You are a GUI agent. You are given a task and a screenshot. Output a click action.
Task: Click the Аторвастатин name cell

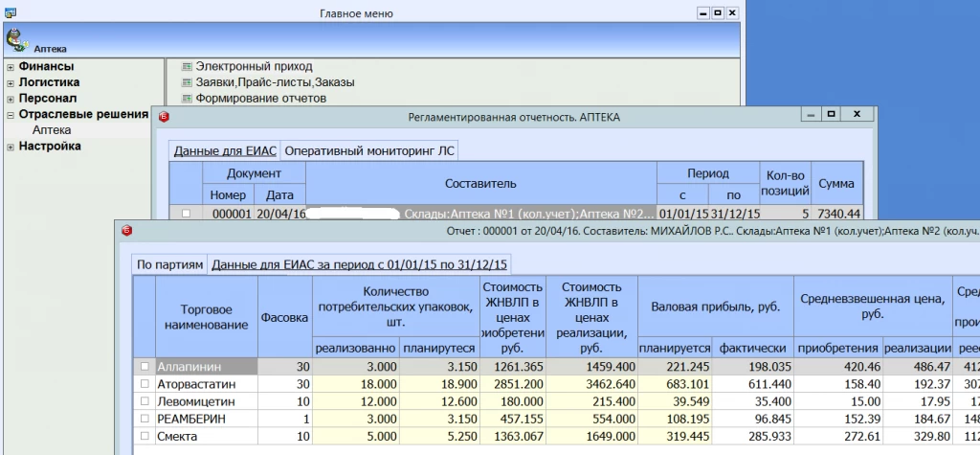207,384
